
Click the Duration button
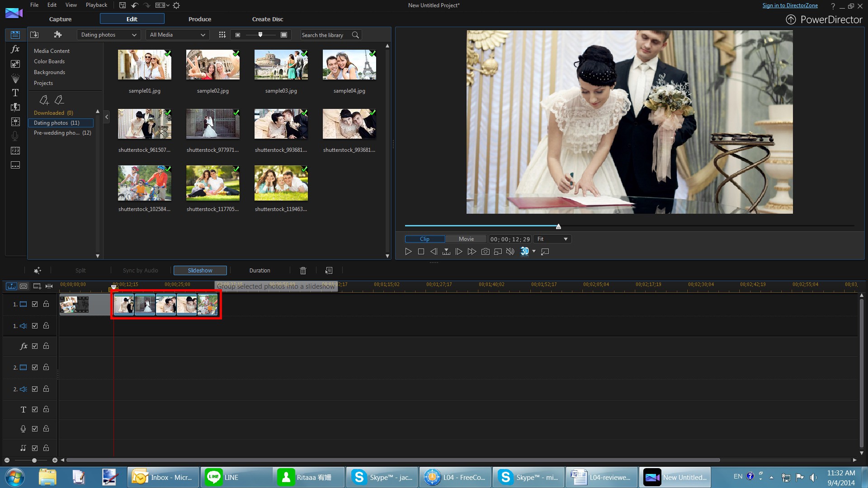click(x=259, y=270)
